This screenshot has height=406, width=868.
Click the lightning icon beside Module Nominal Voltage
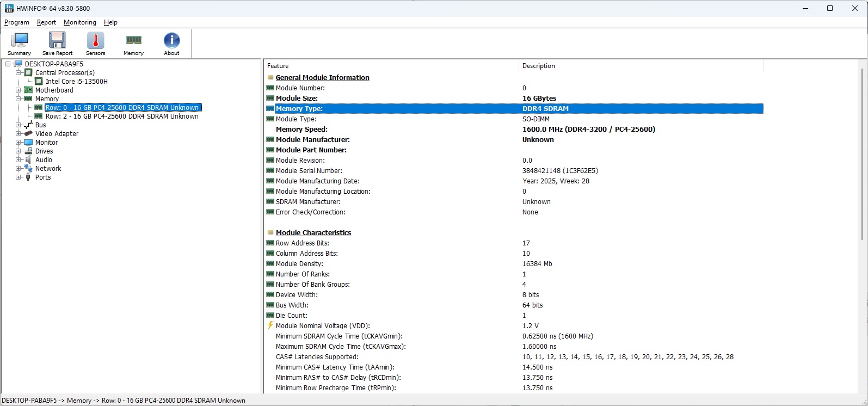[270, 325]
